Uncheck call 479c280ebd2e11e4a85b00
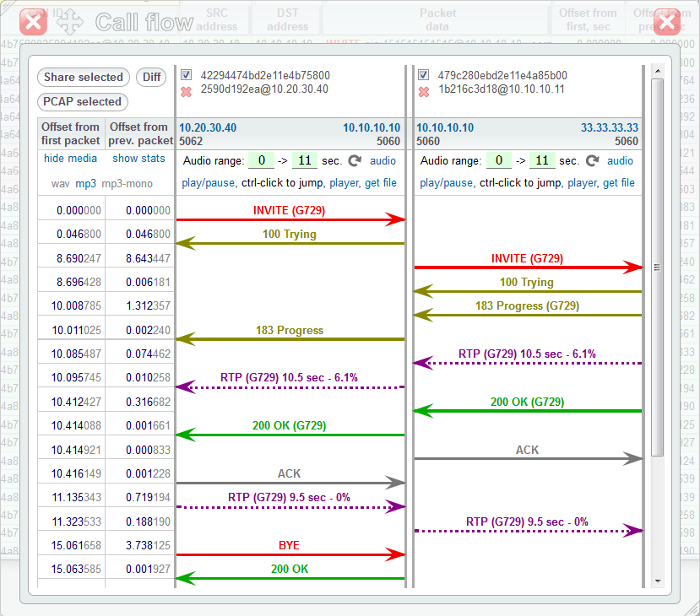700x616 pixels. point(422,74)
